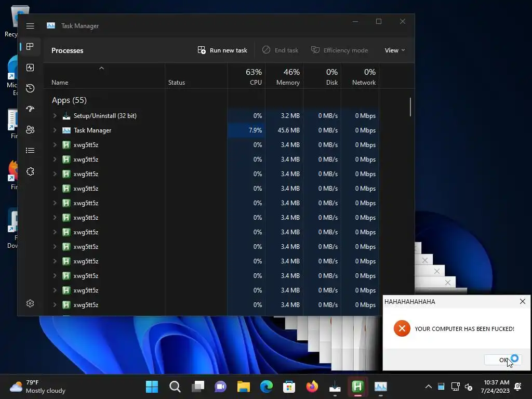Open the muted volume tray icon
The width and height of the screenshot is (532, 399).
(x=469, y=387)
